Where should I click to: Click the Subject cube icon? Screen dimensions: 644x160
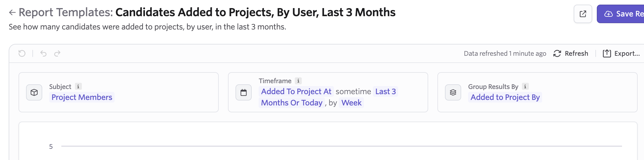[x=34, y=92]
